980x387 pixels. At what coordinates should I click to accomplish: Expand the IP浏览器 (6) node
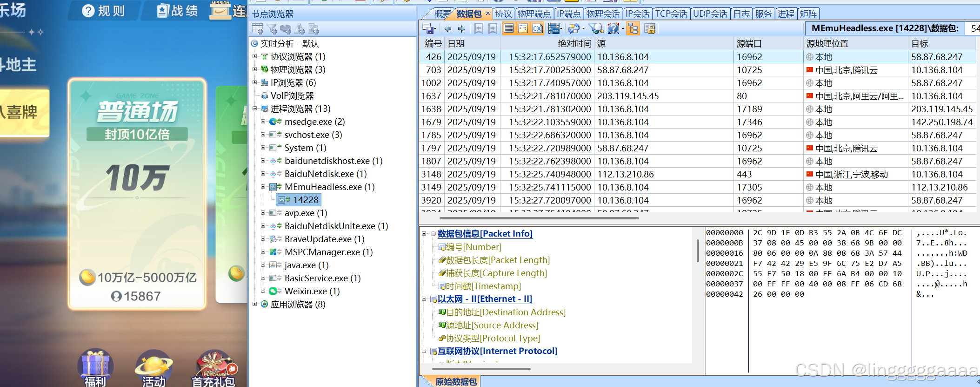[x=254, y=82]
